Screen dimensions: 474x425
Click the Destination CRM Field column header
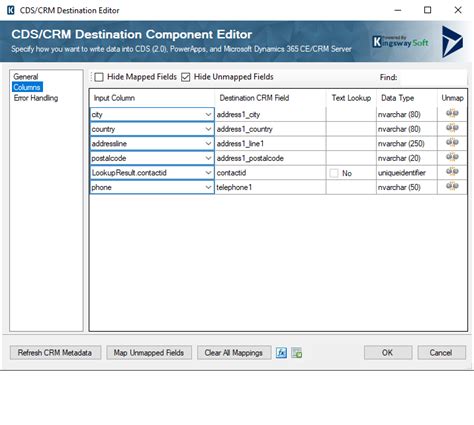click(x=270, y=98)
